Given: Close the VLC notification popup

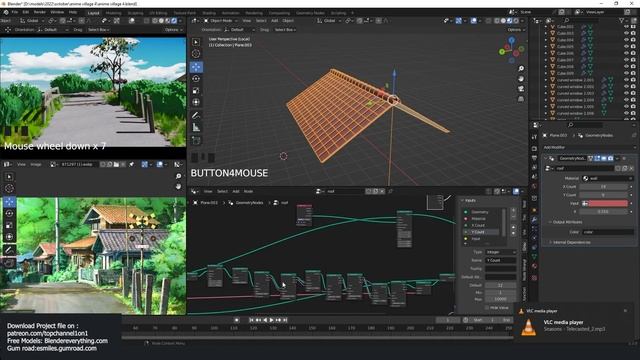Looking at the screenshot, I should (x=625, y=311).
